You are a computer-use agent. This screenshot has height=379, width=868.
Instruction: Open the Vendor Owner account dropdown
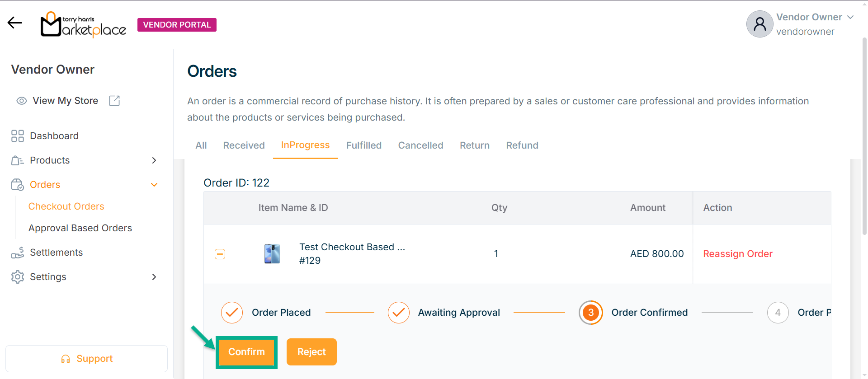(x=850, y=17)
